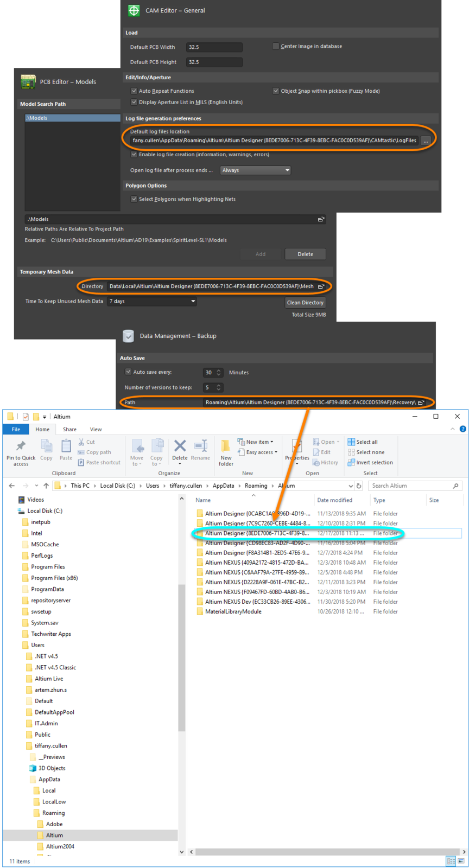Switch to the Share ribbon tab
Image resolution: width=469 pixels, height=868 pixels.
[69, 430]
